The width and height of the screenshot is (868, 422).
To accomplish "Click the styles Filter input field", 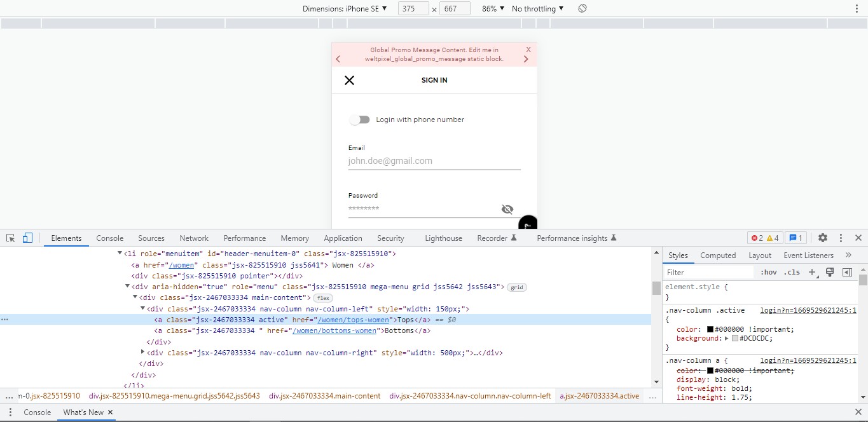I will [x=706, y=272].
